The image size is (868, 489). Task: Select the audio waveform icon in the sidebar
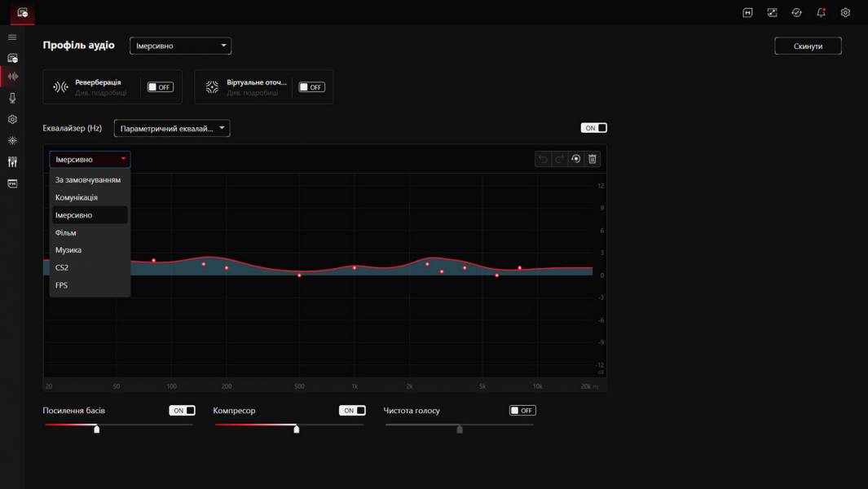(x=12, y=77)
